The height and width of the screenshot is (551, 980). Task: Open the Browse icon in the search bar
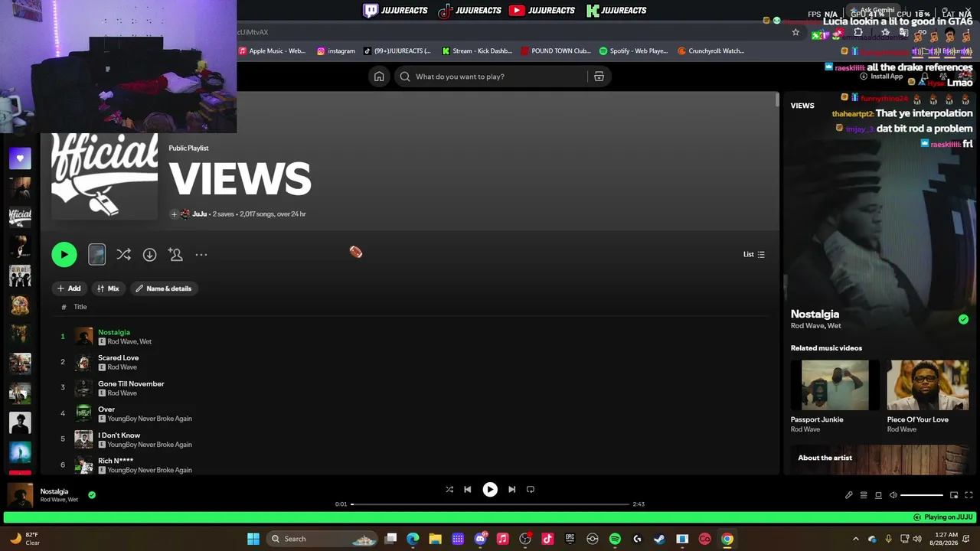(599, 77)
